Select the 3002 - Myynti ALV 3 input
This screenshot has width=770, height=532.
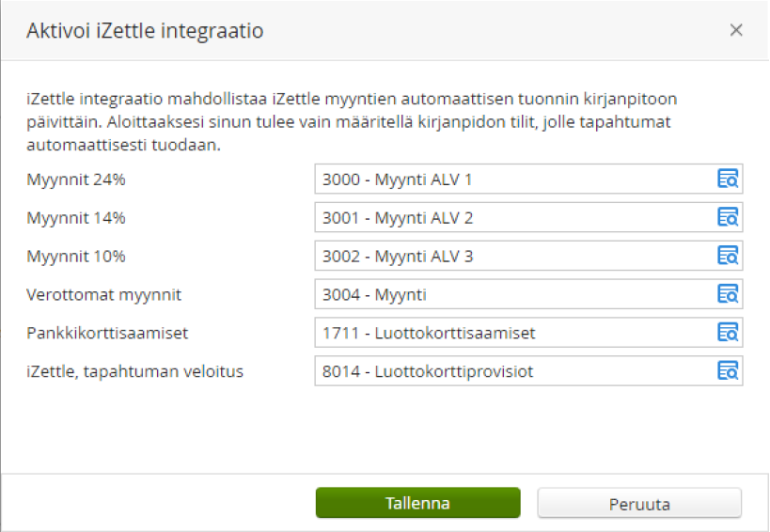(x=528, y=256)
